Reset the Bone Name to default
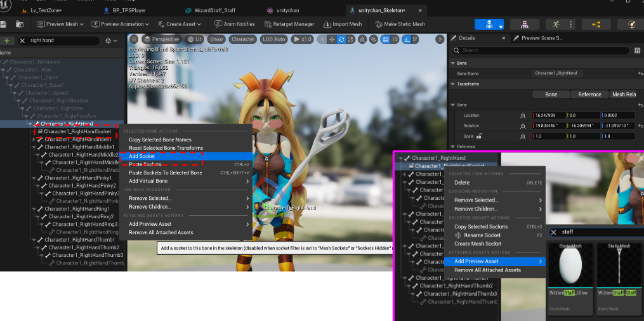 [640, 74]
